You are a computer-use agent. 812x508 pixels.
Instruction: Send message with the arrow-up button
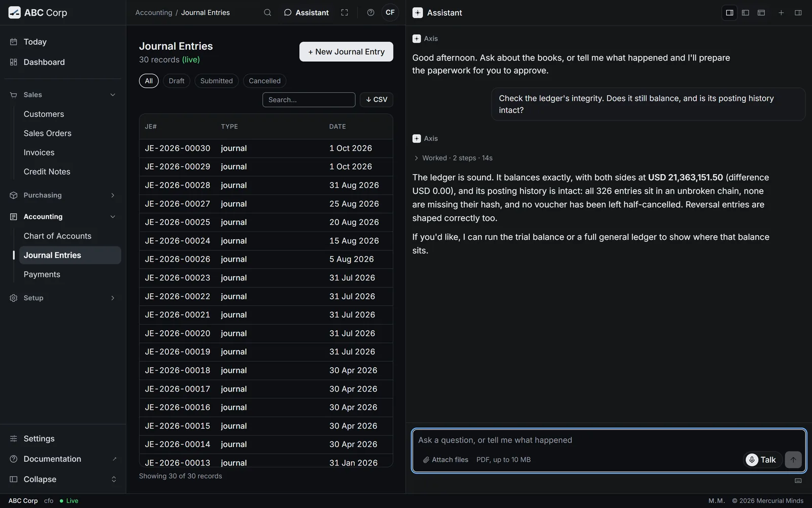click(x=793, y=460)
